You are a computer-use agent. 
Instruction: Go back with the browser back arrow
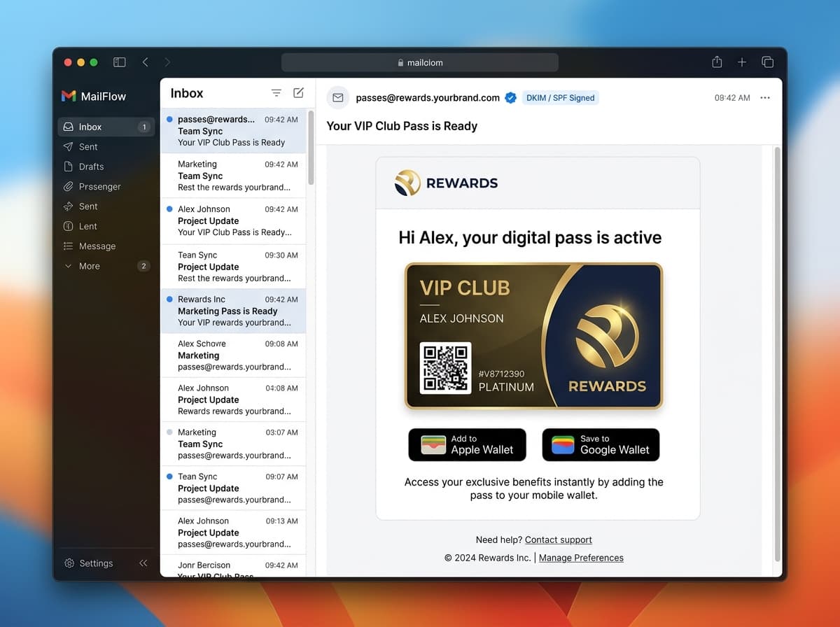pos(145,62)
